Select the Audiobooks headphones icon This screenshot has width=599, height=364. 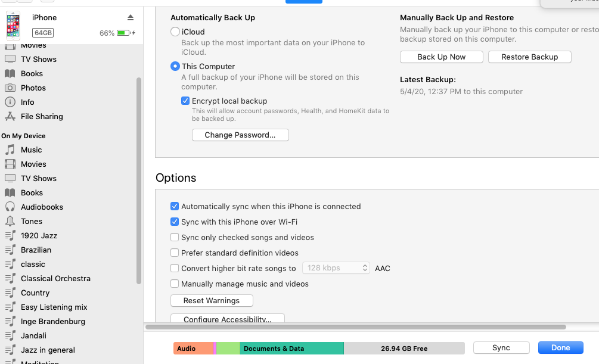pos(10,207)
